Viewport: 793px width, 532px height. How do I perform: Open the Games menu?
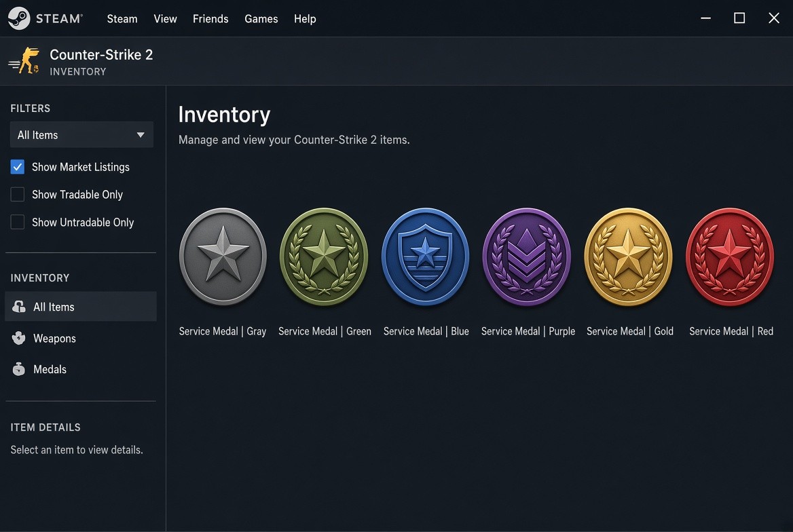point(261,19)
